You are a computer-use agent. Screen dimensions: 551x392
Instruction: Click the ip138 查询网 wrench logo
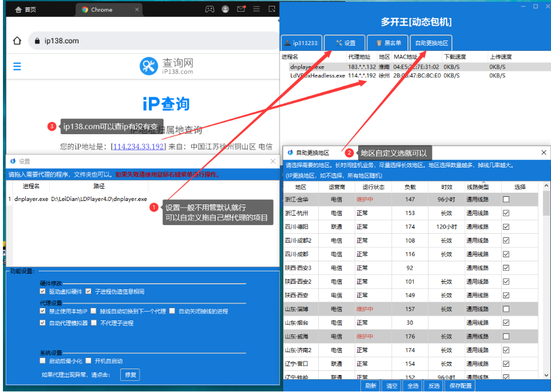tap(148, 66)
